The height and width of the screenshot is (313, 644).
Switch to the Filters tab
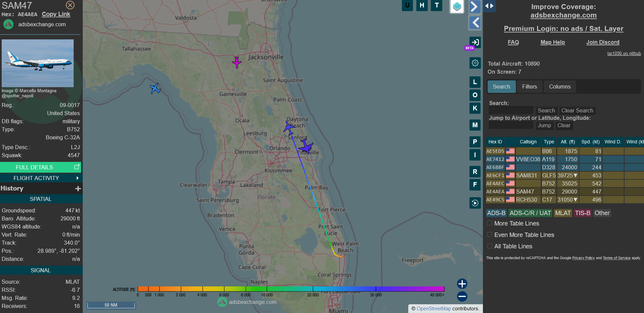pyautogui.click(x=529, y=86)
